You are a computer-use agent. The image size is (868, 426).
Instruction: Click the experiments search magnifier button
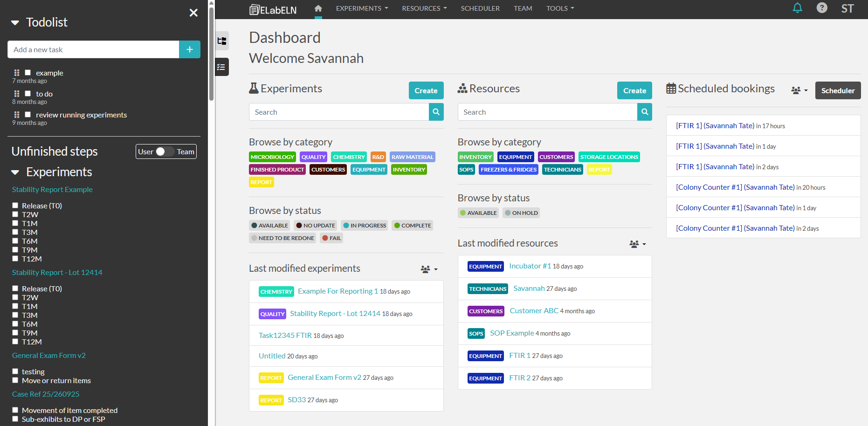(x=436, y=112)
